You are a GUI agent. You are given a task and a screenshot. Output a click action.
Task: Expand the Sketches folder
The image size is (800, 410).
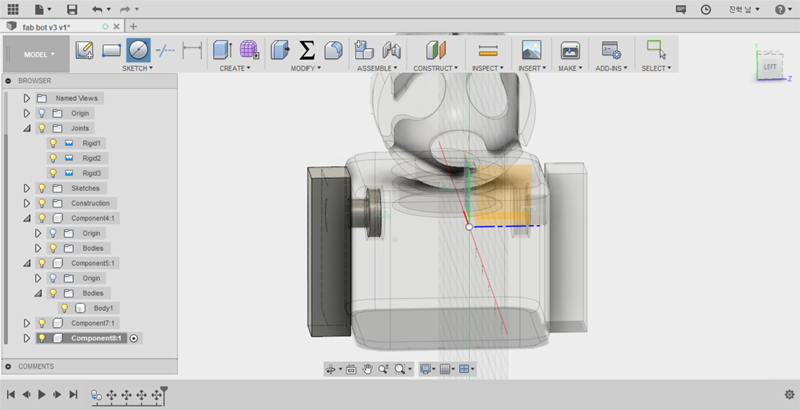[27, 188]
